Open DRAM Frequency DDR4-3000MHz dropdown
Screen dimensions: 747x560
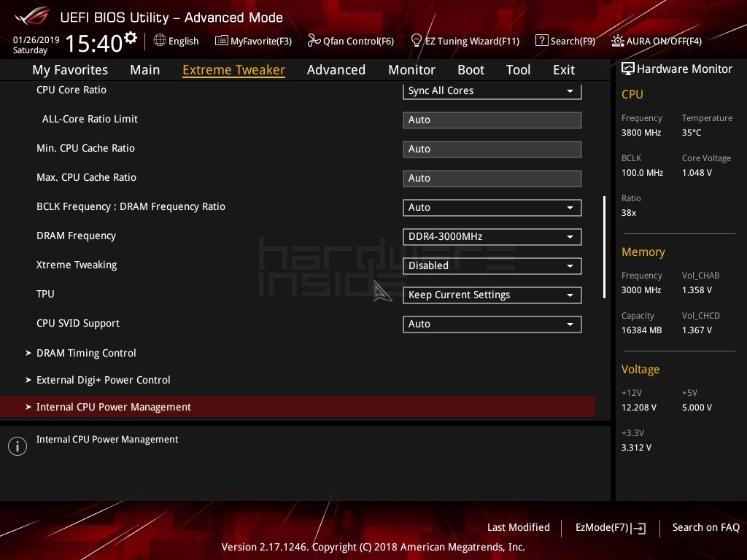(x=492, y=237)
